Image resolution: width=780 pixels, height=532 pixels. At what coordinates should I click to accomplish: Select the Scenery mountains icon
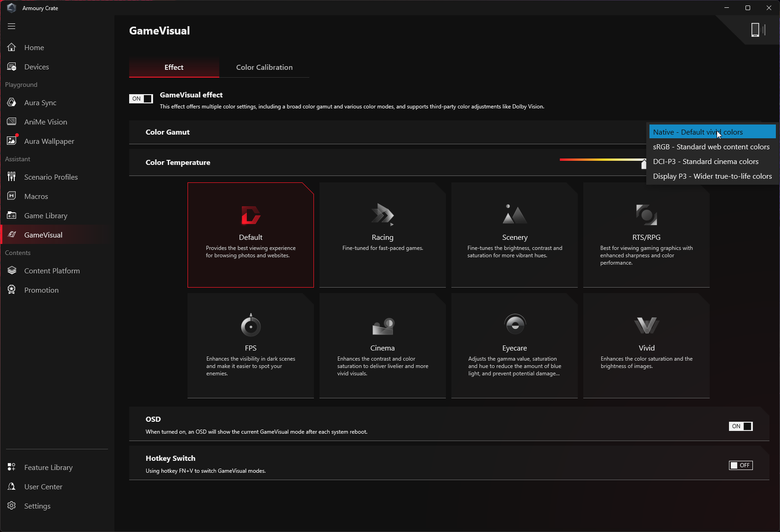pos(515,214)
